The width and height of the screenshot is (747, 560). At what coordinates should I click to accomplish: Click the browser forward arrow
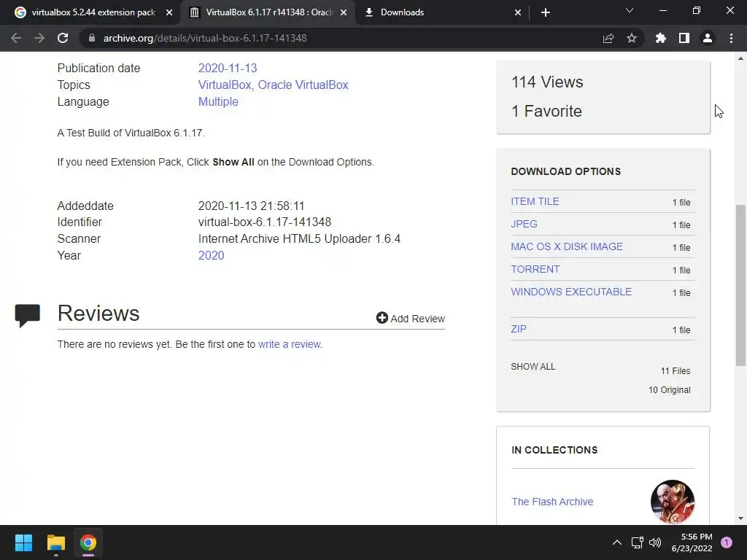click(39, 38)
